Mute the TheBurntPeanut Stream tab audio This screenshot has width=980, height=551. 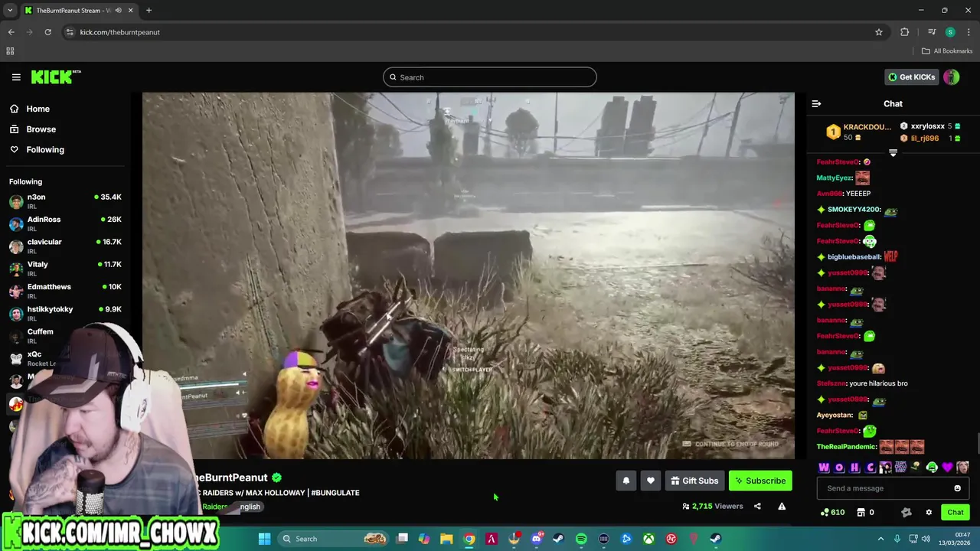(118, 11)
